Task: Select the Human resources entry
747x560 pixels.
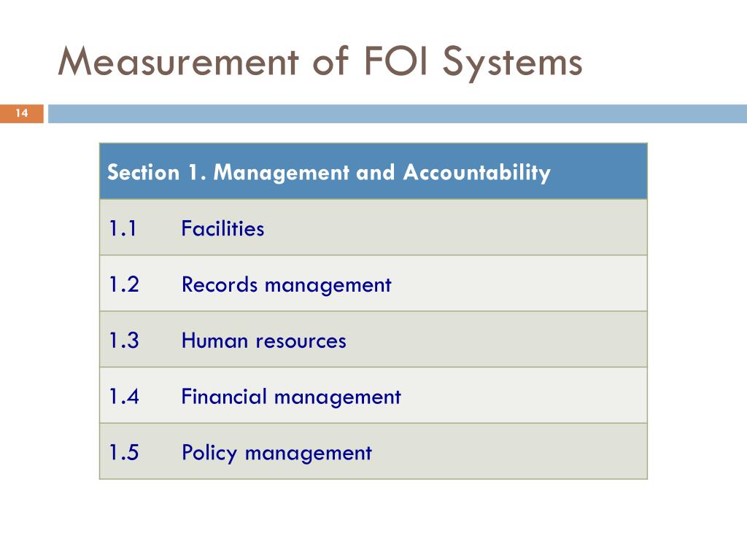Action: coord(264,341)
